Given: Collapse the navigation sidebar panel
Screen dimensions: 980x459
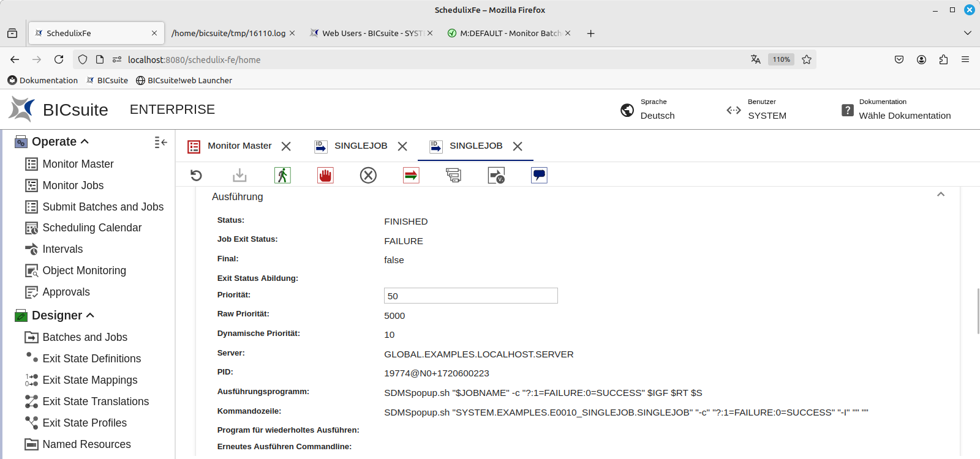Looking at the screenshot, I should tap(160, 143).
